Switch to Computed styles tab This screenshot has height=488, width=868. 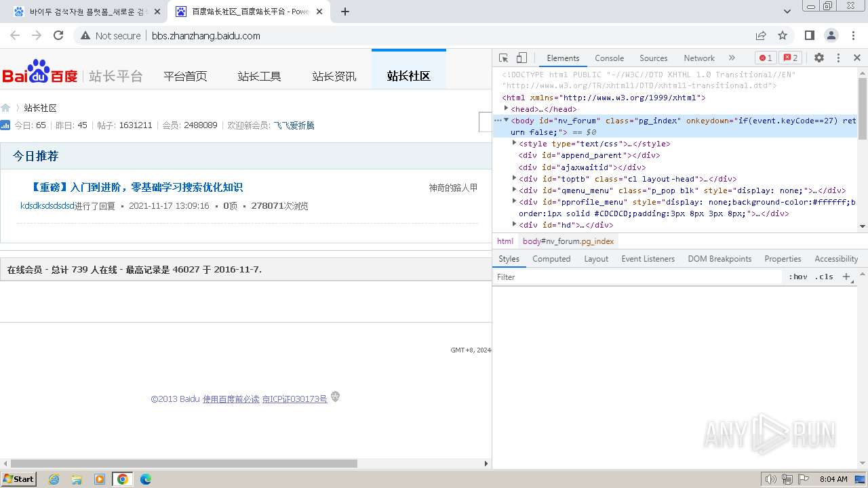coord(551,259)
